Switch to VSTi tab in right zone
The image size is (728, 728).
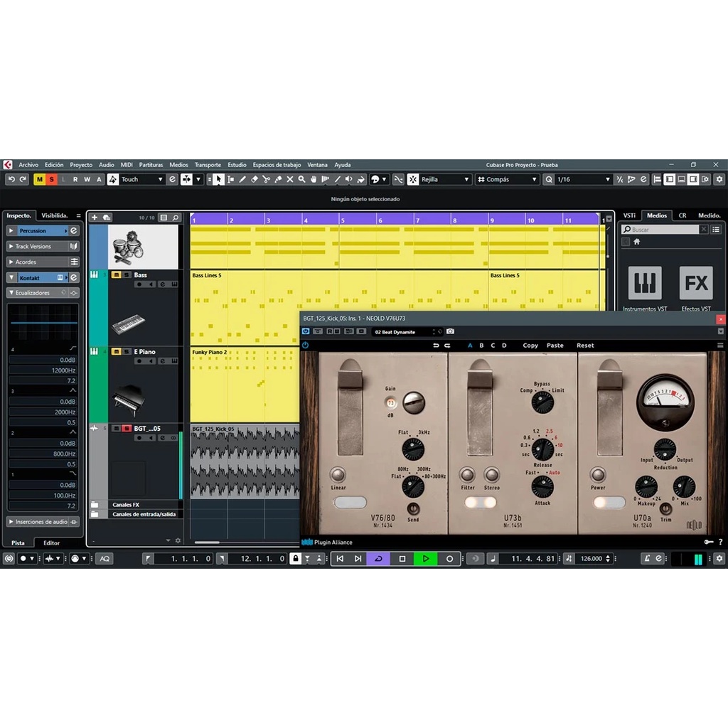click(629, 215)
